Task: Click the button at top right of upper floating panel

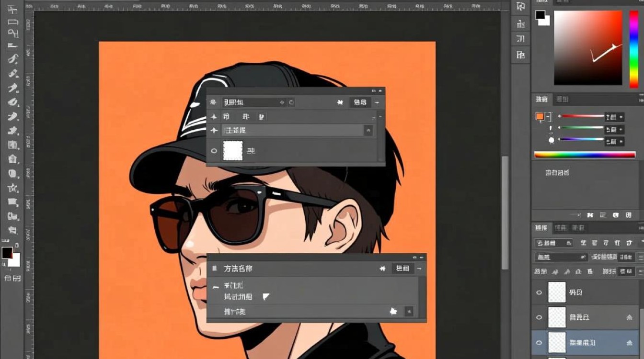Action: click(x=360, y=102)
